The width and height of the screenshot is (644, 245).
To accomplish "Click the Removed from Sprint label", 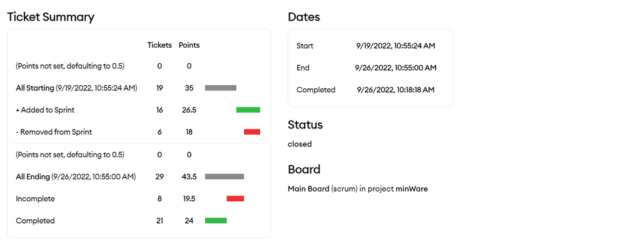I will pos(54,132).
